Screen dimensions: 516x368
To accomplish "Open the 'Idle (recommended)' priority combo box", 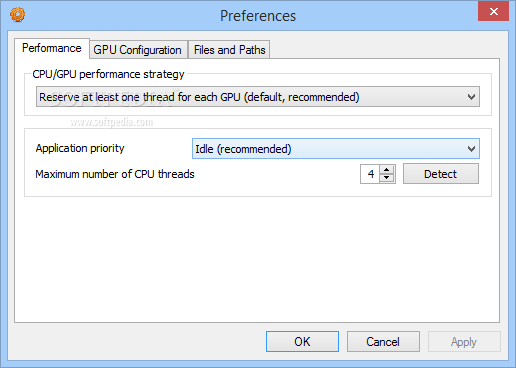I will click(336, 149).
